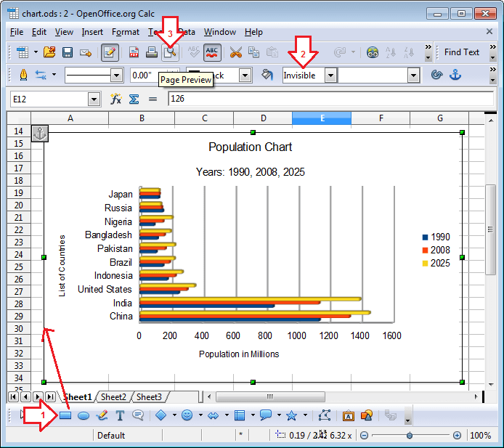Image resolution: width=504 pixels, height=448 pixels.
Task: Click the Sum sigma icon
Action: coord(134,99)
